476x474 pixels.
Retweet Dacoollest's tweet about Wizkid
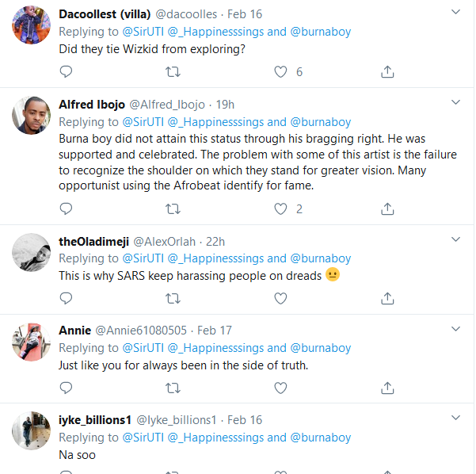[173, 72]
